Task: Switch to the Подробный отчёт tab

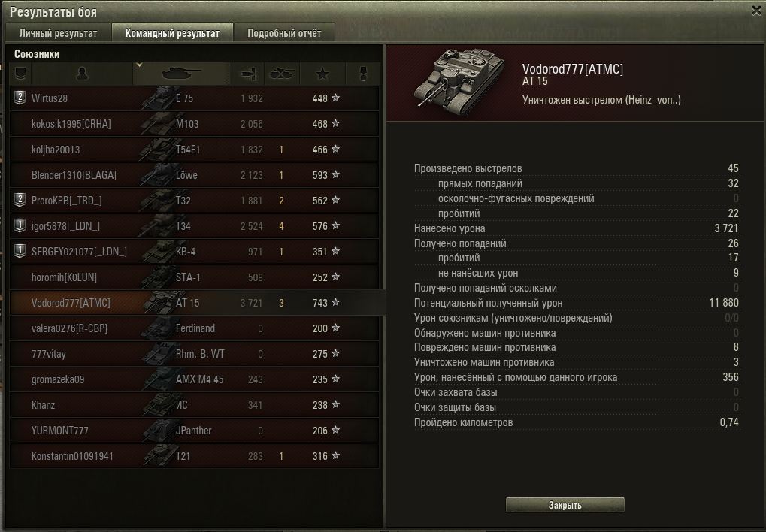Action: tap(284, 33)
